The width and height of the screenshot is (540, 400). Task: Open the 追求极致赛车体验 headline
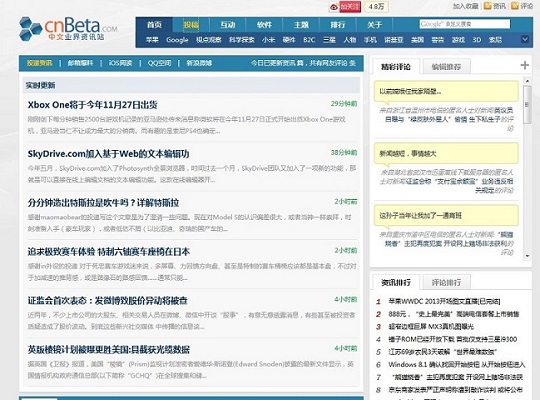(x=108, y=252)
